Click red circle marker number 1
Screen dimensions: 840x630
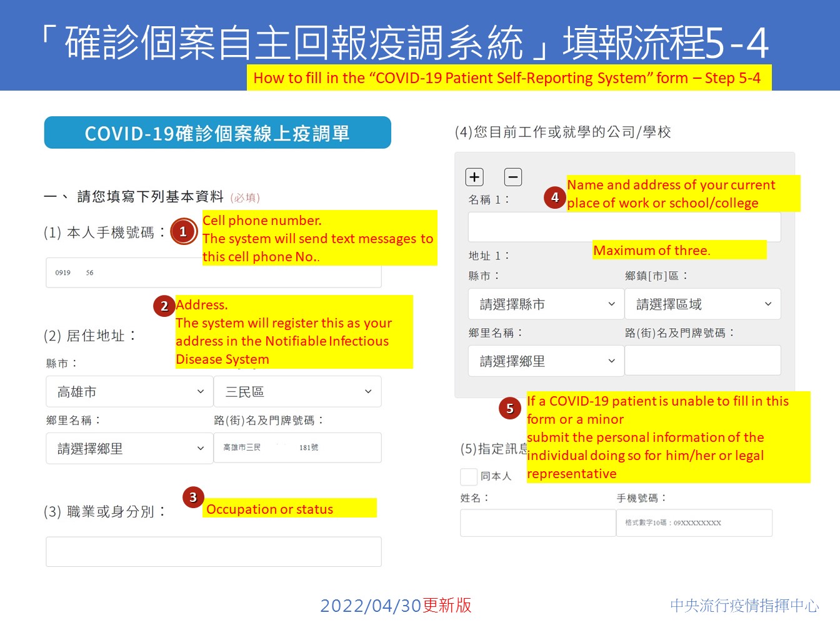pos(183,232)
